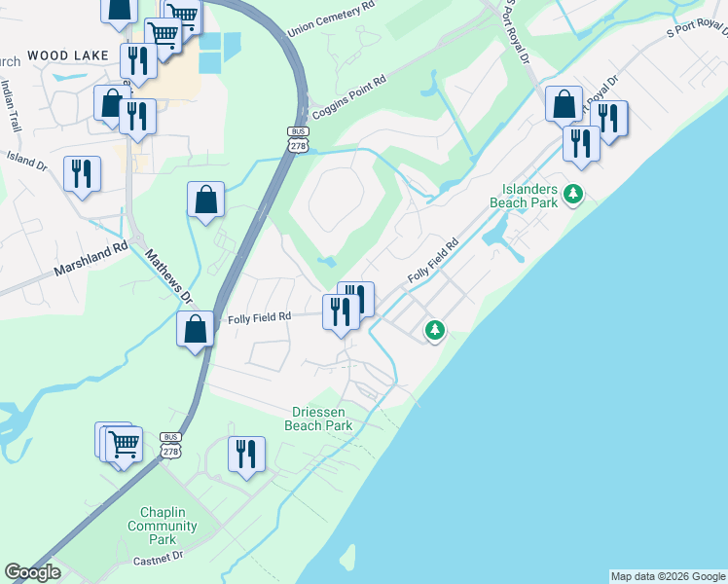
Task: Click the Coggins Point Rd label
Action: 349,97
